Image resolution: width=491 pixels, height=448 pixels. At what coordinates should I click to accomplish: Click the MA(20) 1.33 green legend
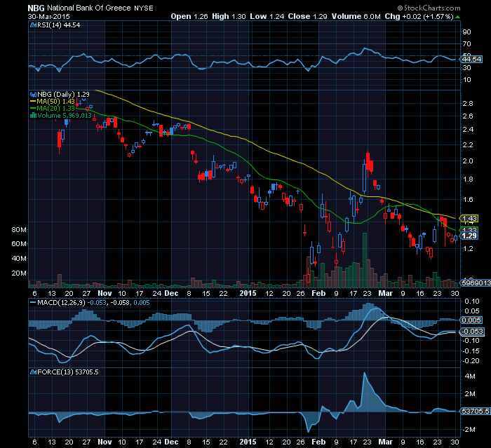coord(55,109)
